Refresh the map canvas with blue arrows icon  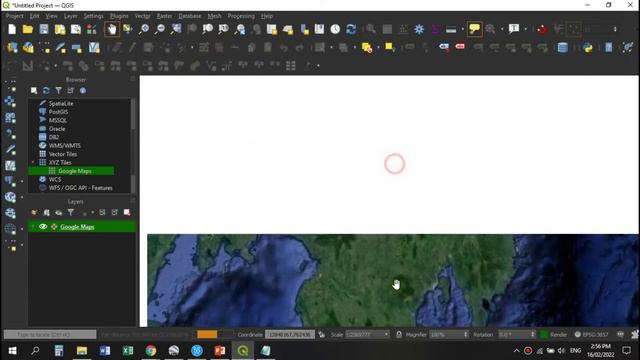tap(351, 29)
